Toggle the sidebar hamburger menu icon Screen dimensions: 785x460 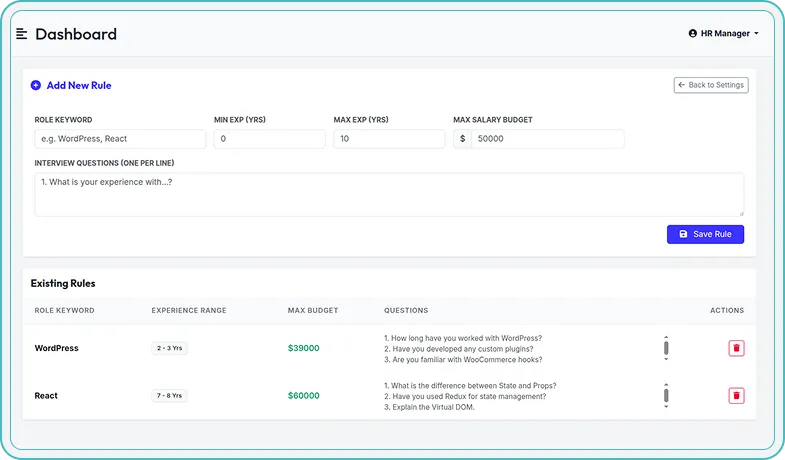coord(22,34)
